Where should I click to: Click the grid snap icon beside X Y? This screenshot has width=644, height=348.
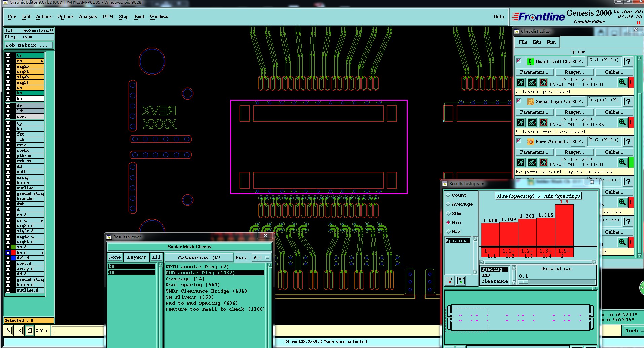click(30, 331)
